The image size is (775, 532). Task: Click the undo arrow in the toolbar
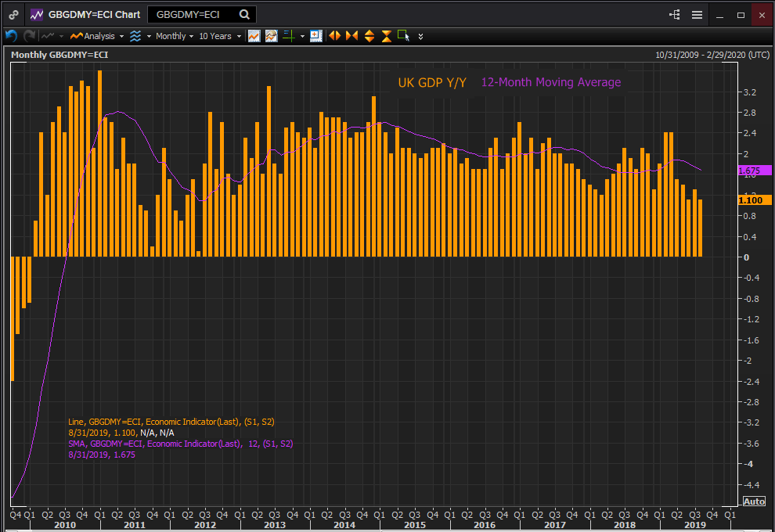point(11,36)
